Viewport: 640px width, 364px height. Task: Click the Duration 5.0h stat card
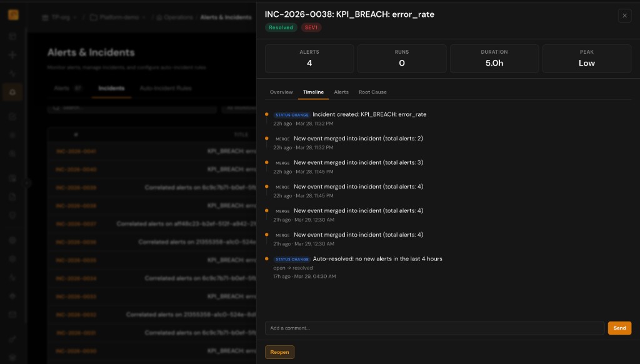click(x=494, y=58)
